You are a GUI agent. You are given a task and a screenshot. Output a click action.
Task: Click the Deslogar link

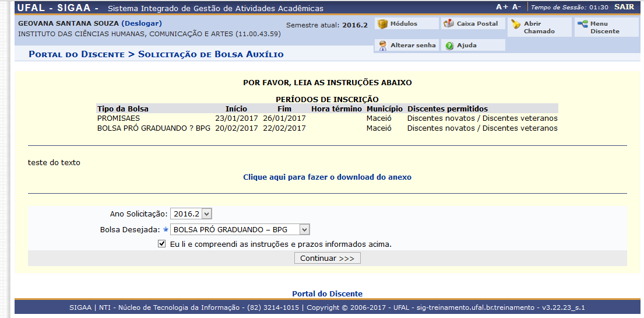click(142, 23)
